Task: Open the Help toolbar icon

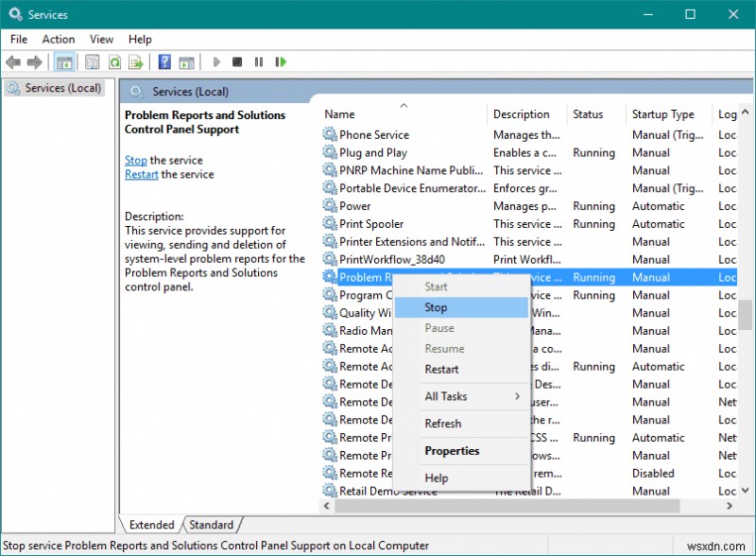Action: (x=164, y=61)
